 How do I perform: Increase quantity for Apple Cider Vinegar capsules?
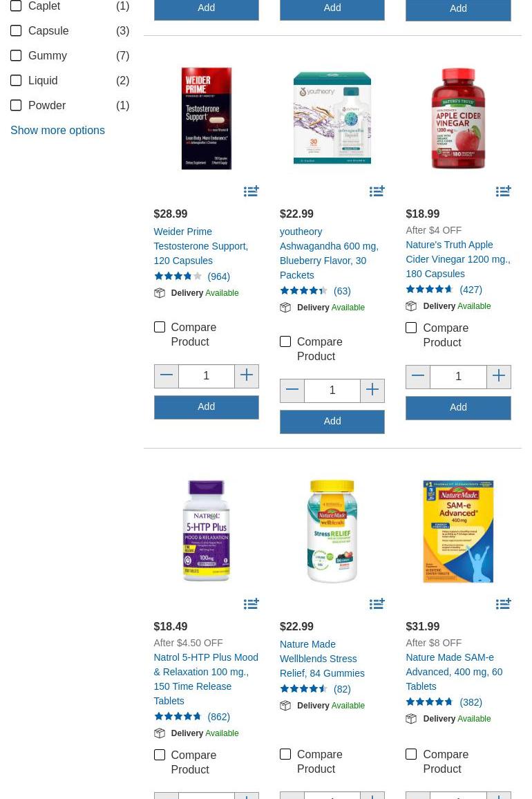pos(499,377)
